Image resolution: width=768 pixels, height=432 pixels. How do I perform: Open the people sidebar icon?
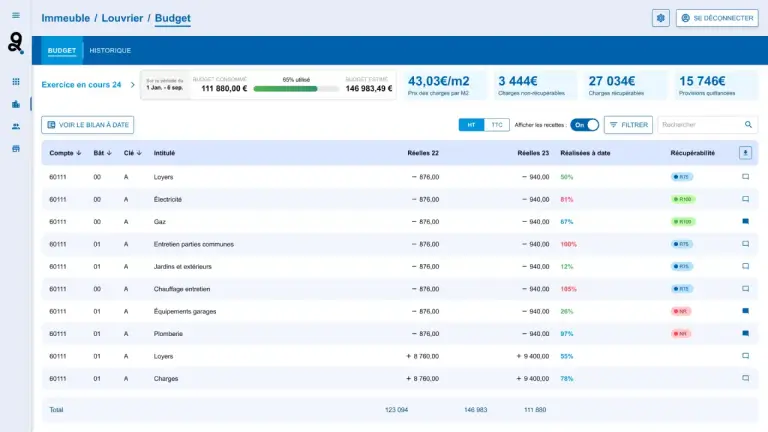pos(16,126)
